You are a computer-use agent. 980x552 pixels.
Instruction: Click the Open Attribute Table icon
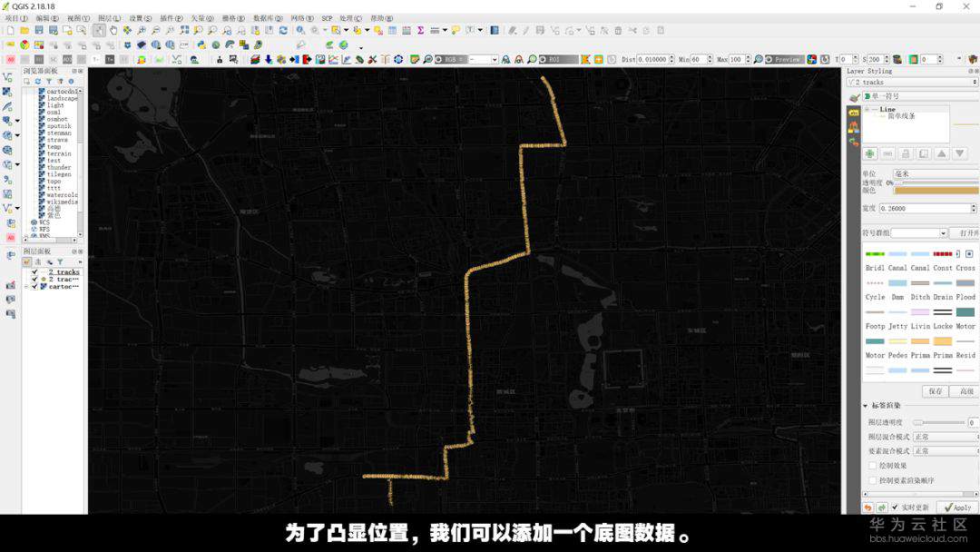392,30
